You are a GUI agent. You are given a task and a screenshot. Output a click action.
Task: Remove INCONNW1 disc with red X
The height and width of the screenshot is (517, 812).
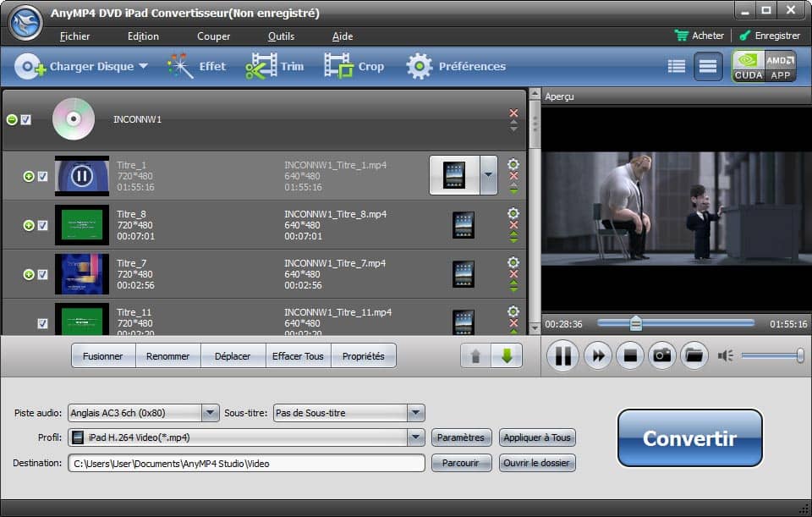[x=513, y=113]
